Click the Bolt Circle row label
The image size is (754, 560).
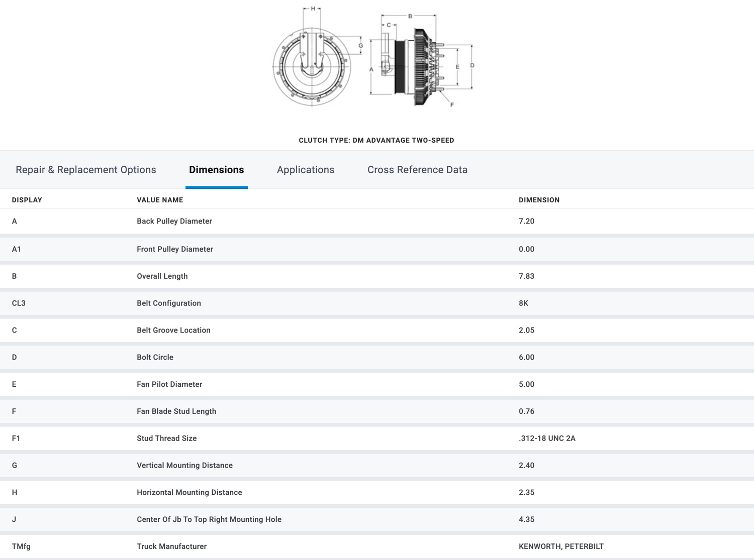155,357
